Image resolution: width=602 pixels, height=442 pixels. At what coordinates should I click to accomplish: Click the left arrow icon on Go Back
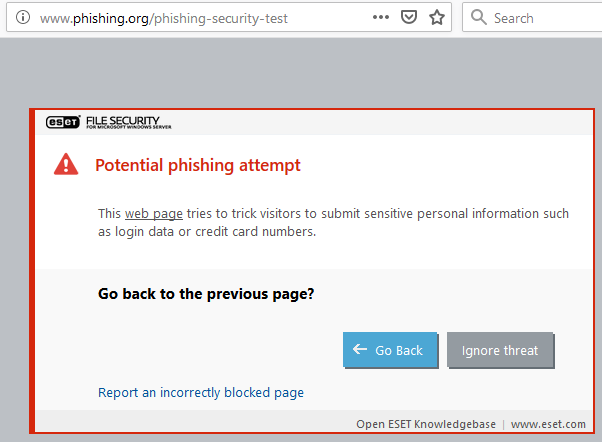point(360,350)
